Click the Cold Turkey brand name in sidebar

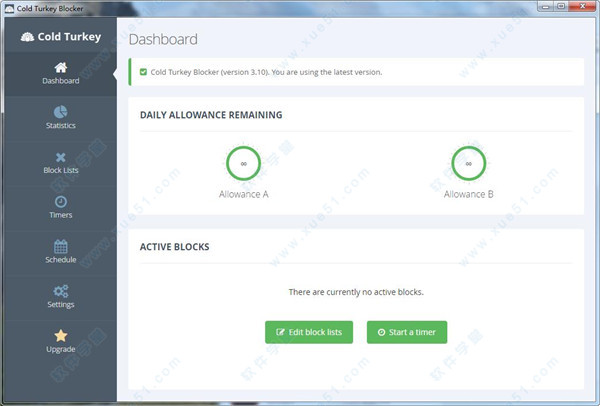coord(69,37)
